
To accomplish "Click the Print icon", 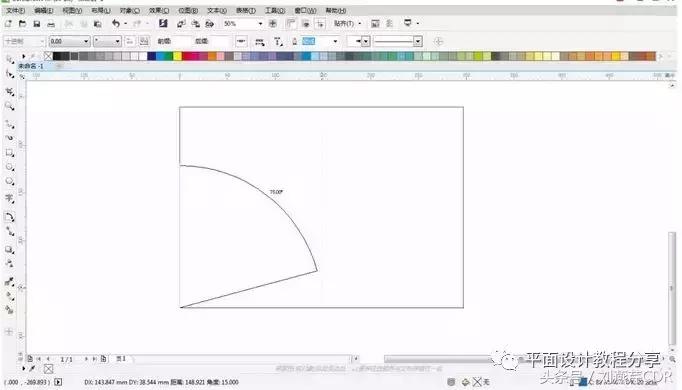I will (51, 23).
